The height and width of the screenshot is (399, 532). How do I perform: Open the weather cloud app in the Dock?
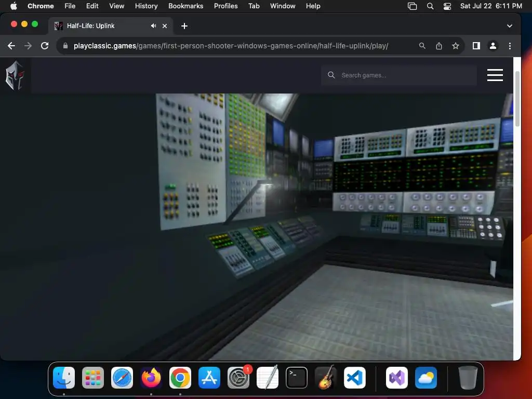pyautogui.click(x=426, y=378)
